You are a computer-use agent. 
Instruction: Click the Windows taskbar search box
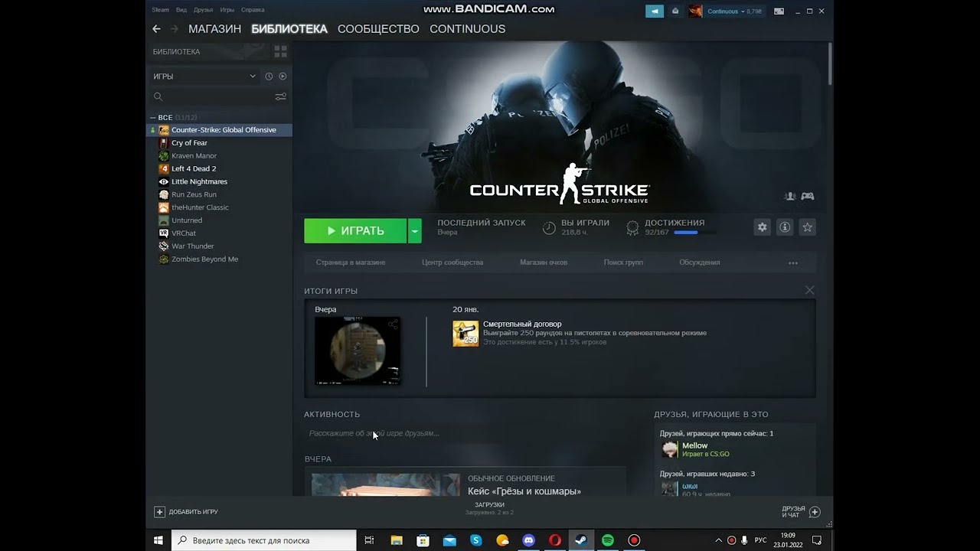pos(263,540)
